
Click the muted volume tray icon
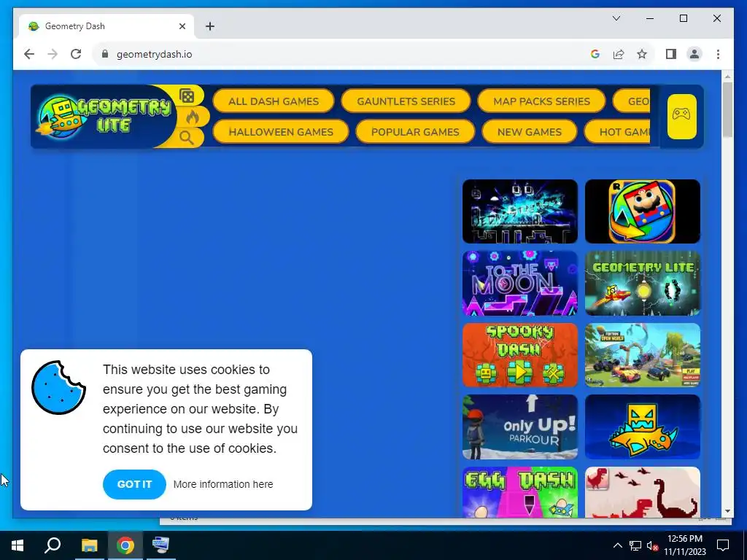pyautogui.click(x=653, y=545)
